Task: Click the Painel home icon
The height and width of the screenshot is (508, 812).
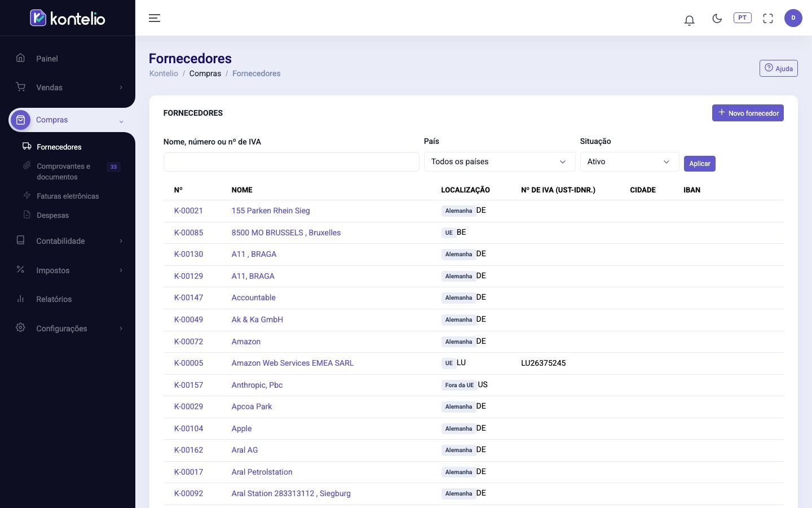Action: tap(20, 58)
